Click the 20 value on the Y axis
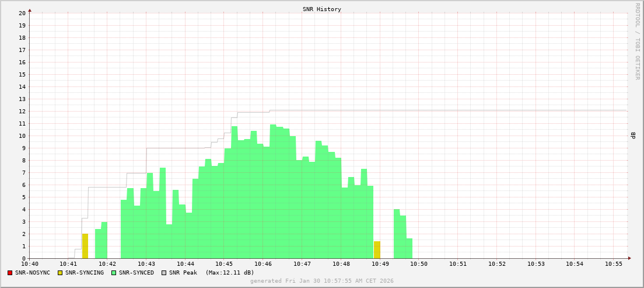Image resolution: width=644 pixels, height=288 pixels. coord(22,13)
